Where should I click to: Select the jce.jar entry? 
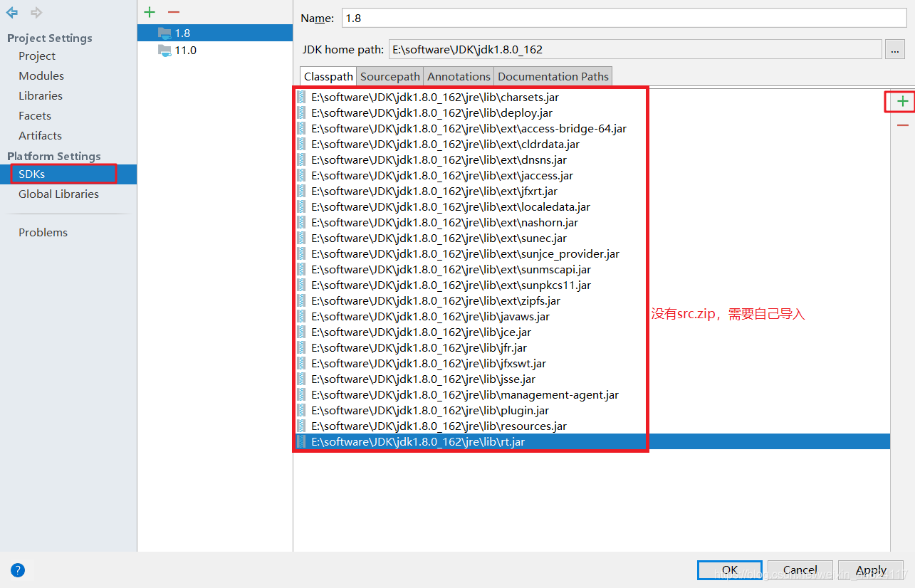coord(591,332)
